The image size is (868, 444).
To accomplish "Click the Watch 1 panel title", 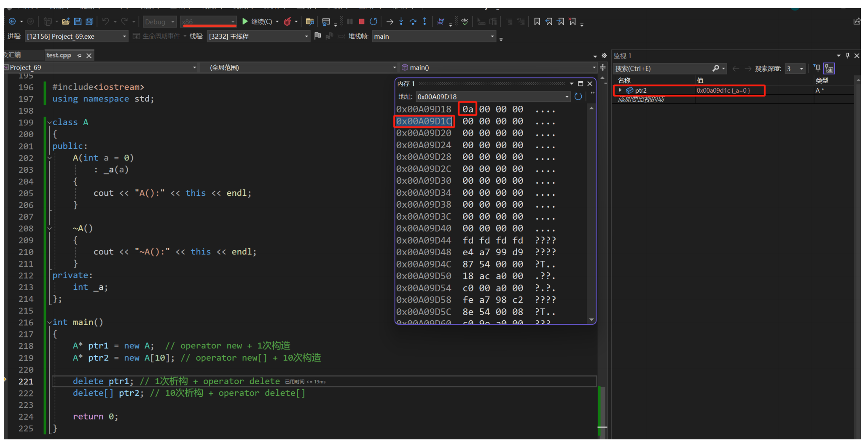I will click(x=623, y=56).
